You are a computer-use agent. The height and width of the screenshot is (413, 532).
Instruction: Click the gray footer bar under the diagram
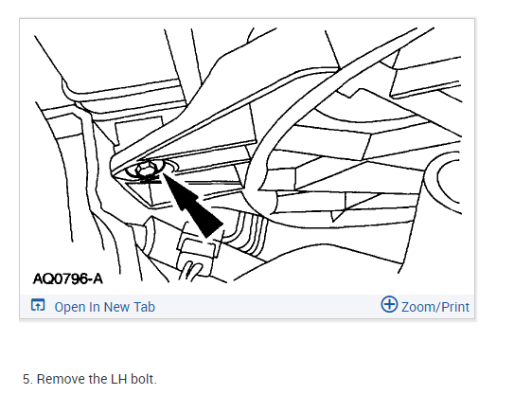point(247,306)
